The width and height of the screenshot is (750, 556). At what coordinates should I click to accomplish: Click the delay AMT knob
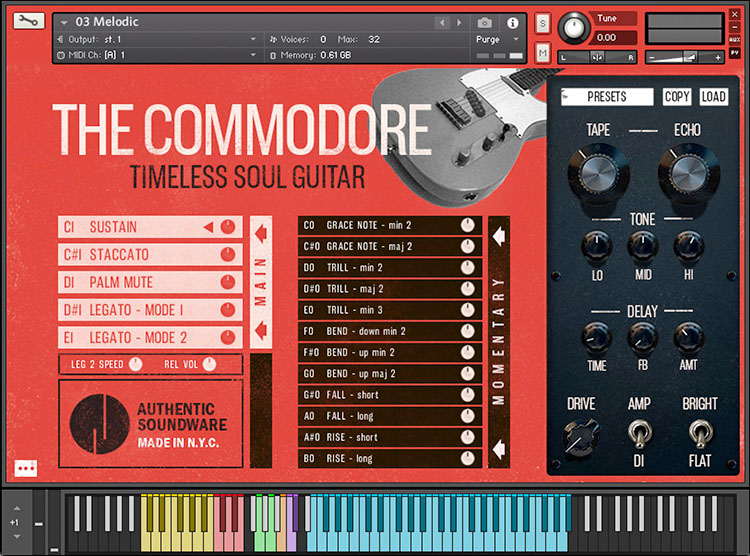tap(689, 337)
